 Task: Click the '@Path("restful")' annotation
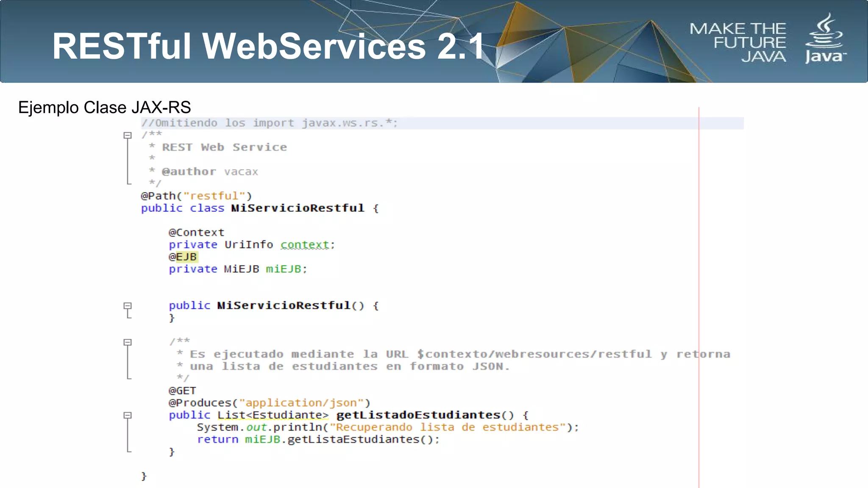197,196
